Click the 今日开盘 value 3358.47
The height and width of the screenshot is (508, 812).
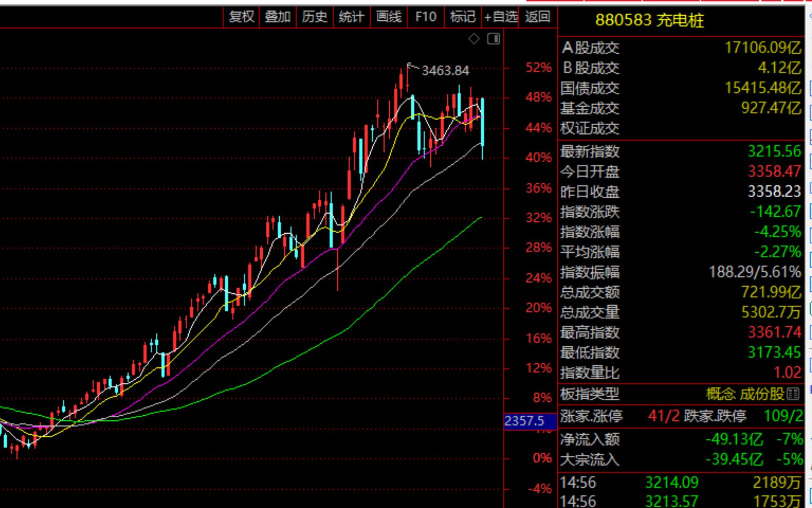click(x=774, y=171)
